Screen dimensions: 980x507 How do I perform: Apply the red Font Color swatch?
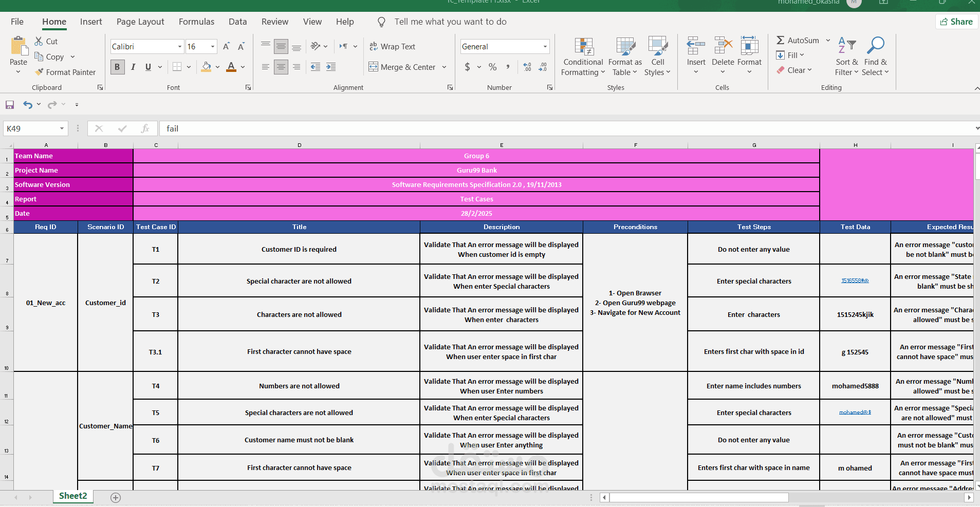(231, 67)
